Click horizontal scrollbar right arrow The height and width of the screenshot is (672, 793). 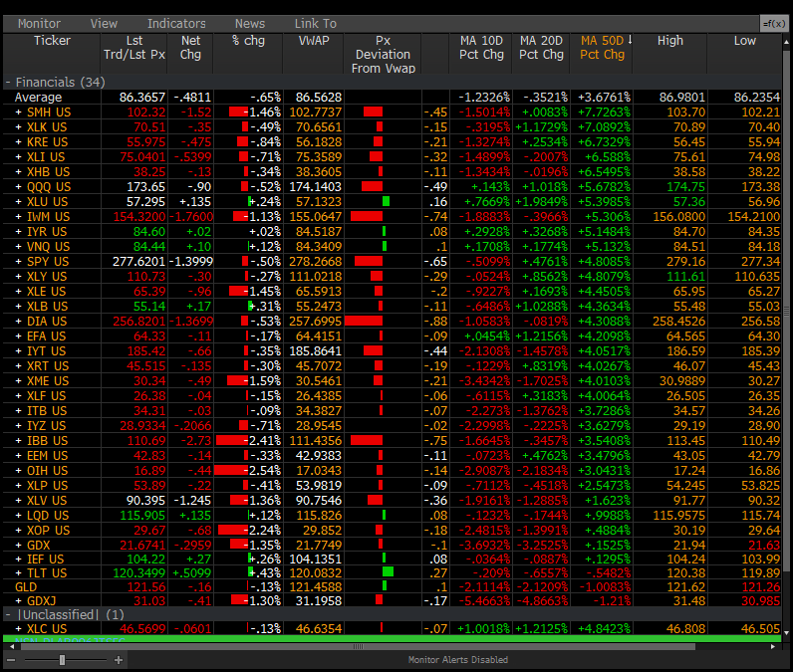tap(773, 647)
